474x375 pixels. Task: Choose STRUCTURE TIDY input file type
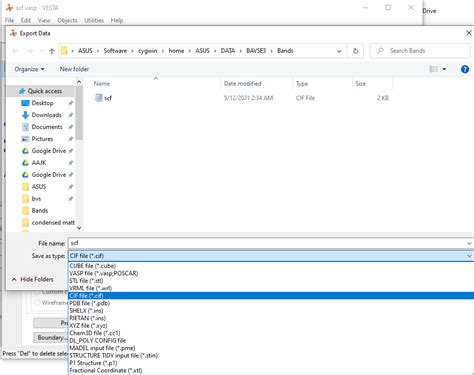(x=271, y=355)
